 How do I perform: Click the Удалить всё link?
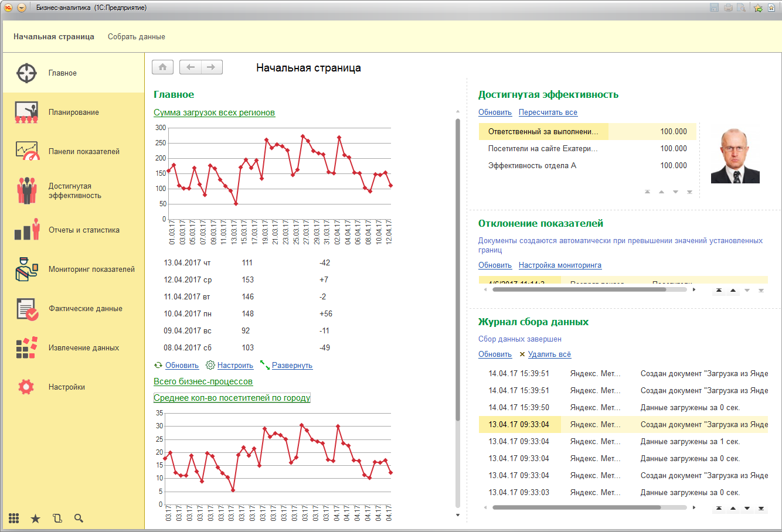[x=549, y=354]
